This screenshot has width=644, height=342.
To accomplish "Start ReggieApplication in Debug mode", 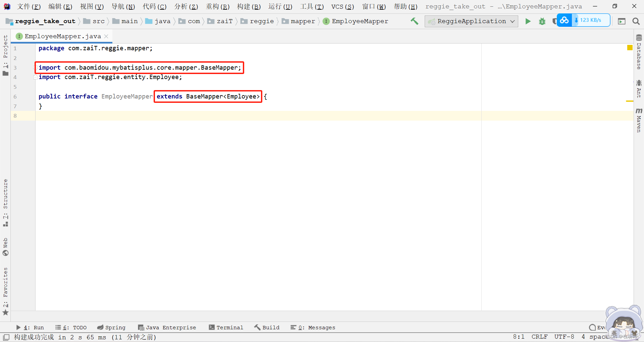I will pyautogui.click(x=542, y=21).
